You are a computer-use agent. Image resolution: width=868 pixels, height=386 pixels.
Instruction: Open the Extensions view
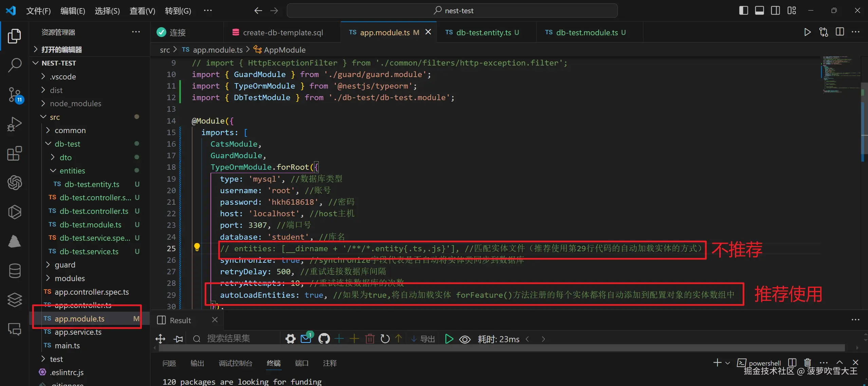click(15, 153)
